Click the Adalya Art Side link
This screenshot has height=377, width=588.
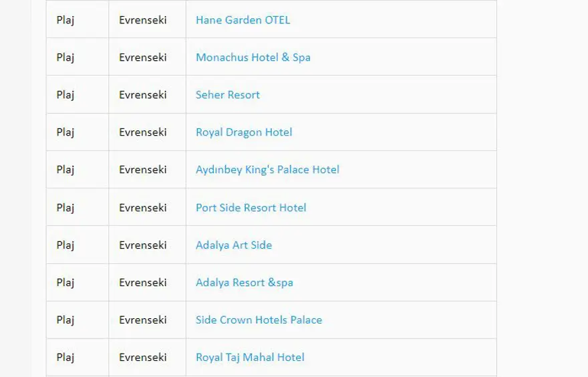(x=233, y=245)
